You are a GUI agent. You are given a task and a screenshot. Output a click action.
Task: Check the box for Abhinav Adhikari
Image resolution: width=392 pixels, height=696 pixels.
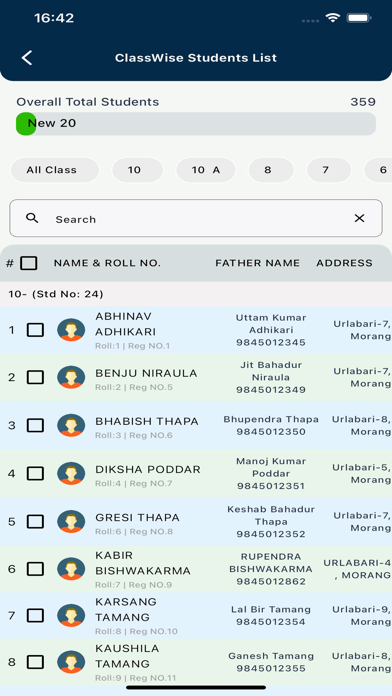pos(36,330)
